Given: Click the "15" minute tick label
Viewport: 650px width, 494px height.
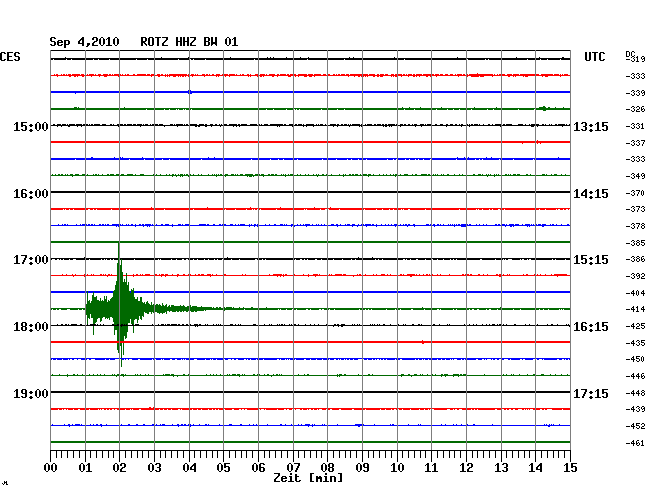Looking at the screenshot, I should [x=570, y=467].
